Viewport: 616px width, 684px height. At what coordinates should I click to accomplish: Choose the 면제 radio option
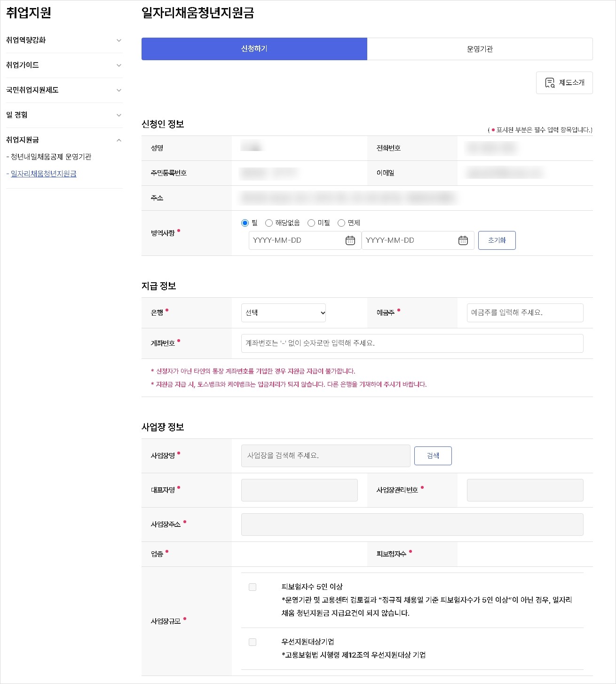click(x=341, y=223)
